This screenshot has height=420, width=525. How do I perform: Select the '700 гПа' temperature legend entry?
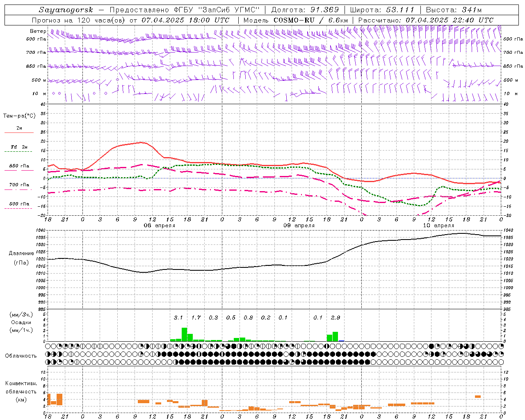[19, 185]
